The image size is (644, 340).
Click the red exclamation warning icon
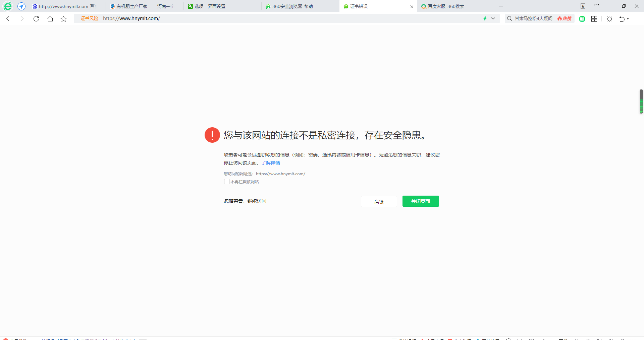[x=212, y=135]
